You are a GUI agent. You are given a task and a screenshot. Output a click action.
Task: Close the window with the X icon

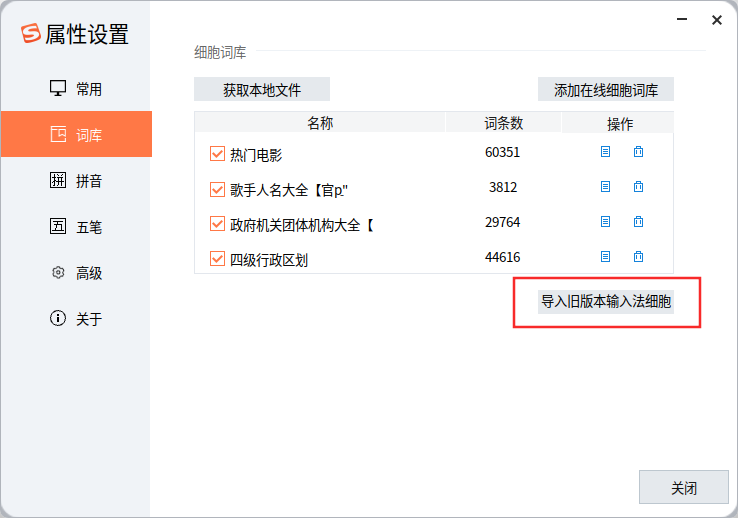tap(716, 20)
